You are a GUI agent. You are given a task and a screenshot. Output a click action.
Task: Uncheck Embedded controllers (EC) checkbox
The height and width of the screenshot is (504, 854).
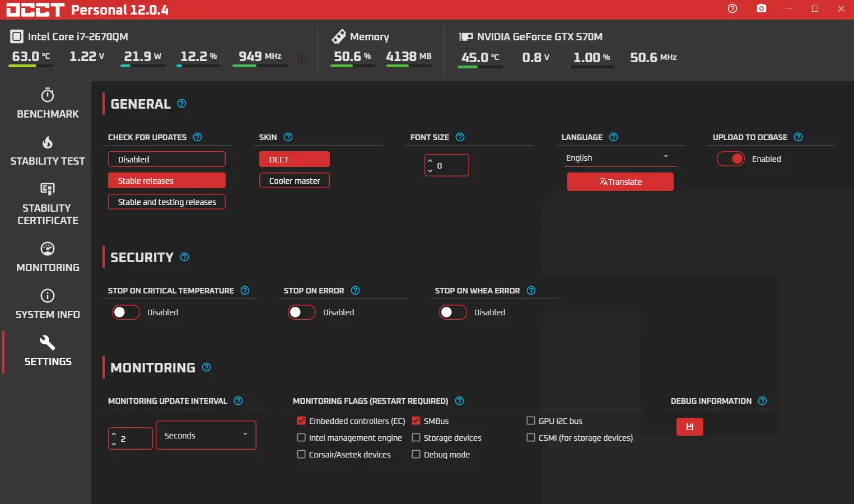coord(301,421)
